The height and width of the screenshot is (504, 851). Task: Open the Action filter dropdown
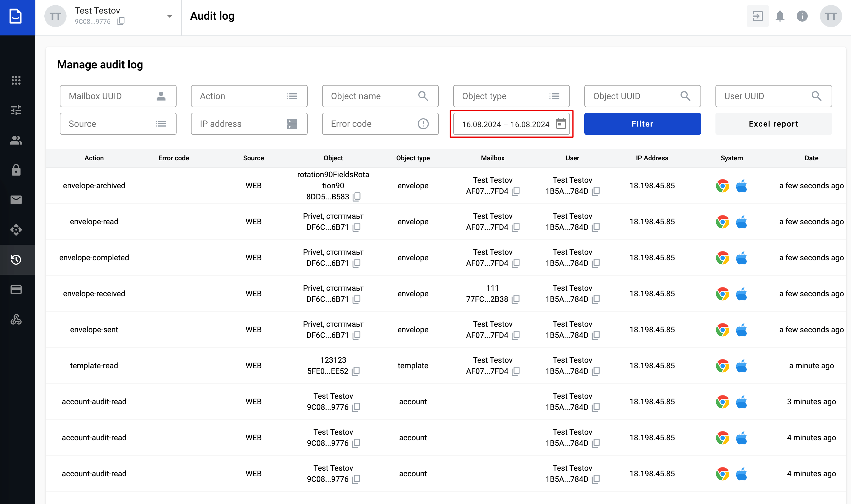pos(249,96)
